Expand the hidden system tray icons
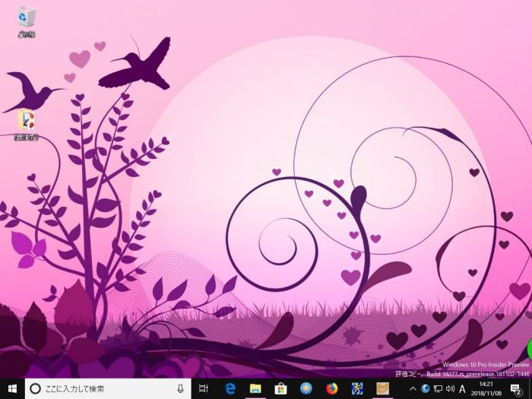The image size is (532, 399). click(x=413, y=389)
